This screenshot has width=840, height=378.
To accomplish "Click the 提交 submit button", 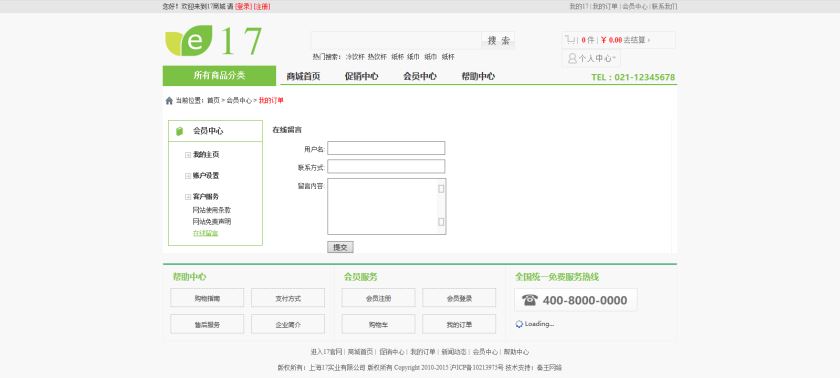I will 340,247.
